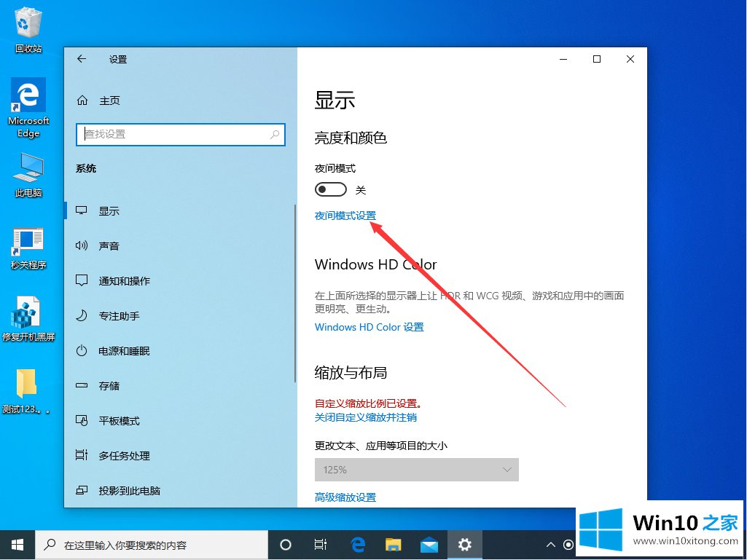Open File Explorer from the taskbar
Viewport: 747px width, 560px height.
(x=394, y=544)
